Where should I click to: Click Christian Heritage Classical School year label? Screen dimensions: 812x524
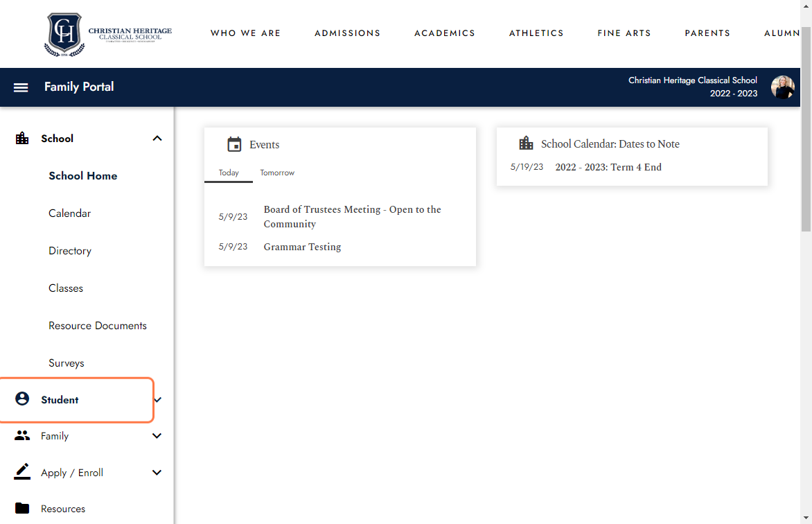tap(692, 87)
